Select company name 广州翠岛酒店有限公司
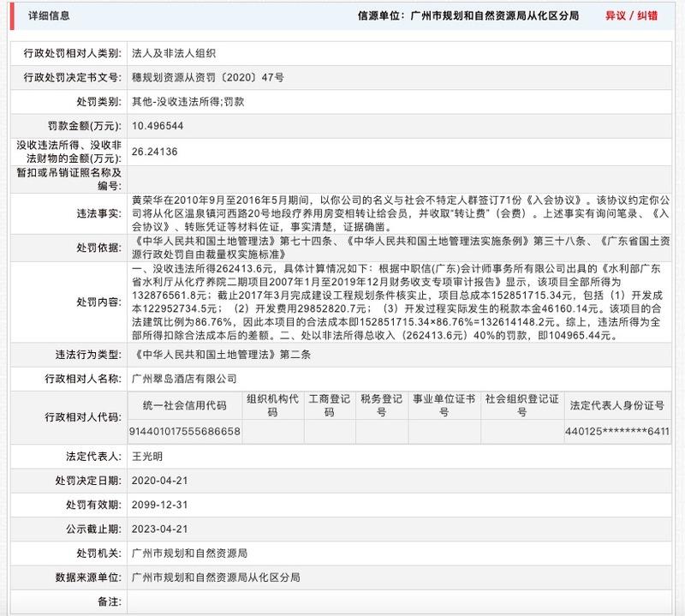Image resolution: width=685 pixels, height=616 pixels. tap(184, 379)
